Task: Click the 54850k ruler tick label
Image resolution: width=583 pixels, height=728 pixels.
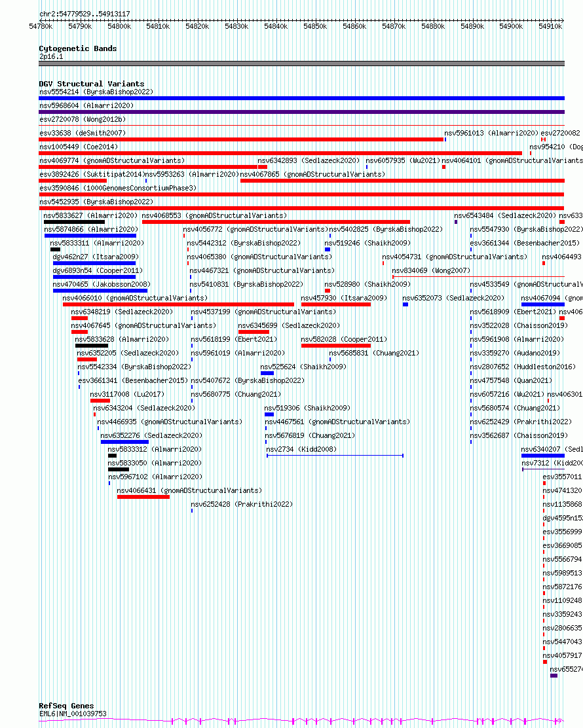Action: (315, 26)
